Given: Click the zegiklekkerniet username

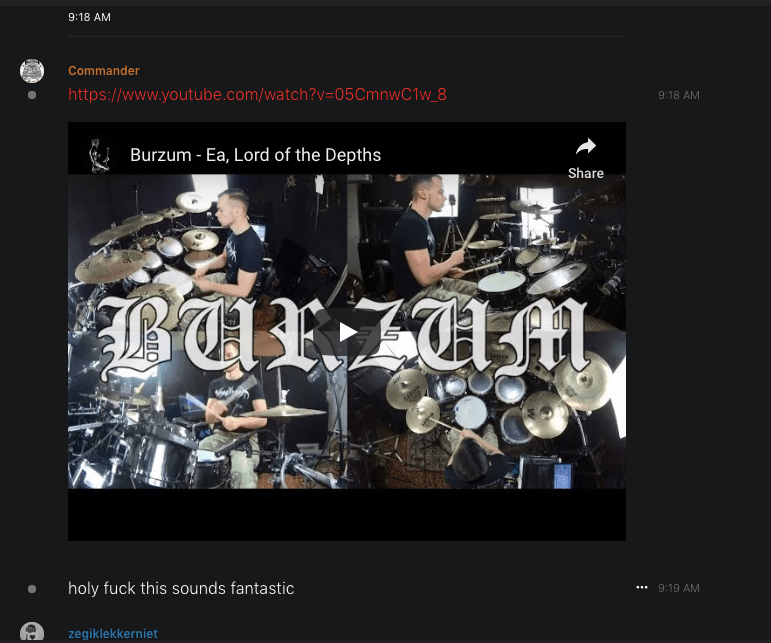Looking at the screenshot, I should click(113, 633).
